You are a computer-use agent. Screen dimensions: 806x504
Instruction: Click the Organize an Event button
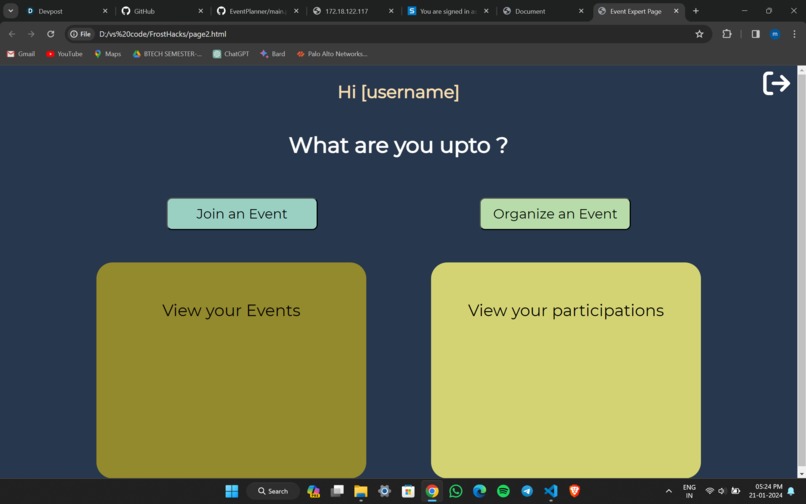[555, 213]
